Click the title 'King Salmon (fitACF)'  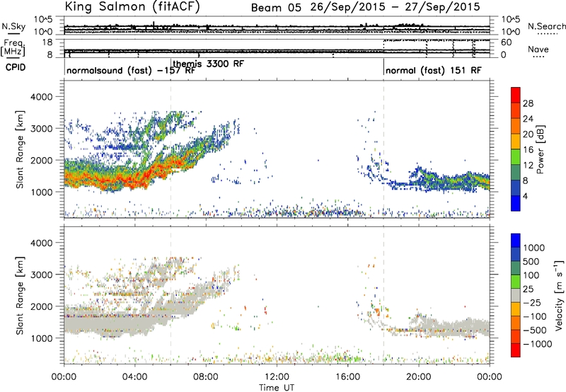pyautogui.click(x=132, y=6)
